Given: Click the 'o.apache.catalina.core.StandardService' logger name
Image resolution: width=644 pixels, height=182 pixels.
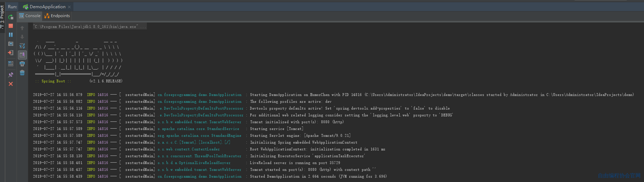Looking at the screenshot, I should (x=198, y=129).
